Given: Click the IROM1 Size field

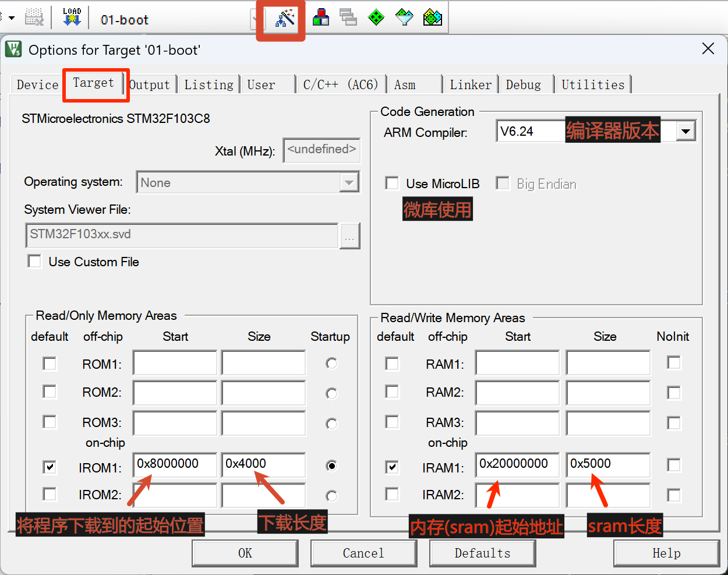Looking at the screenshot, I should click(x=263, y=465).
